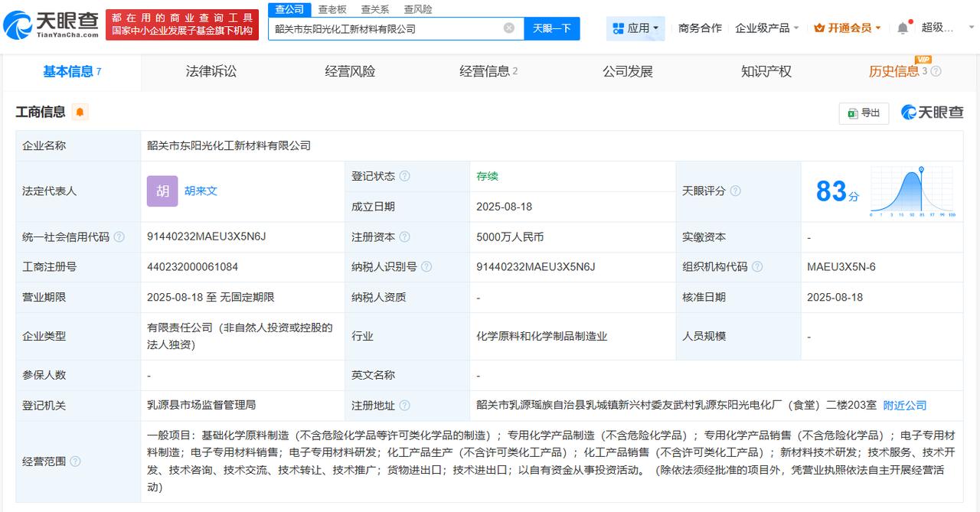Open legal representative 胡来文 link
Screen dimensions: 980x512
pos(201,191)
